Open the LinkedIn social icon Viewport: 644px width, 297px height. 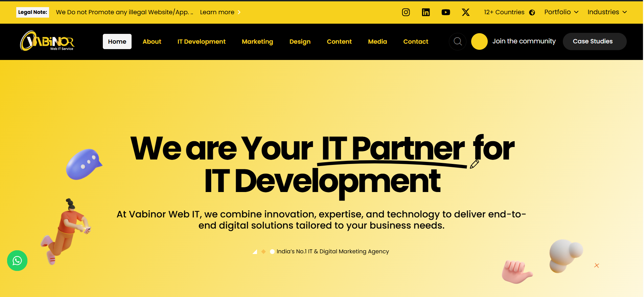pos(426,13)
